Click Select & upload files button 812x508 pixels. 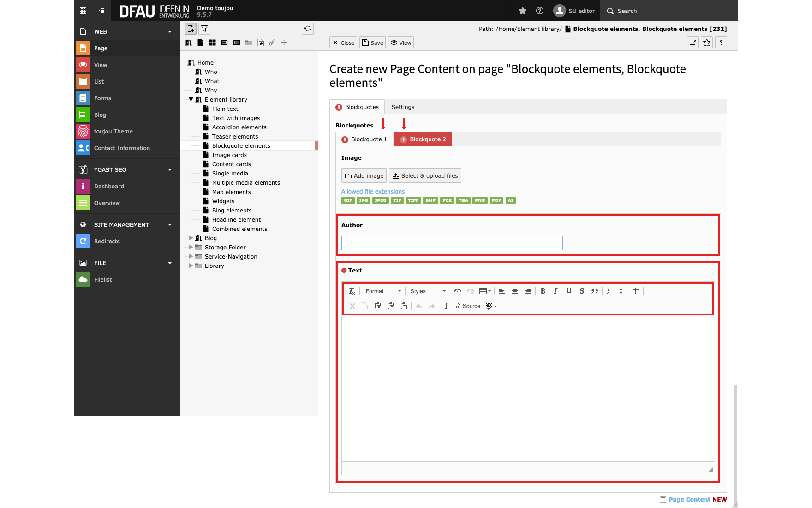tap(425, 176)
